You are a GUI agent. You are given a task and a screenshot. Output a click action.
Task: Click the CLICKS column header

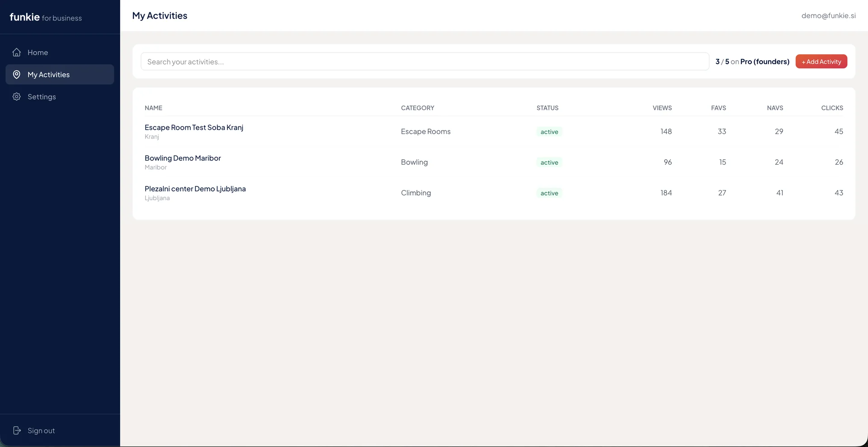(x=832, y=108)
